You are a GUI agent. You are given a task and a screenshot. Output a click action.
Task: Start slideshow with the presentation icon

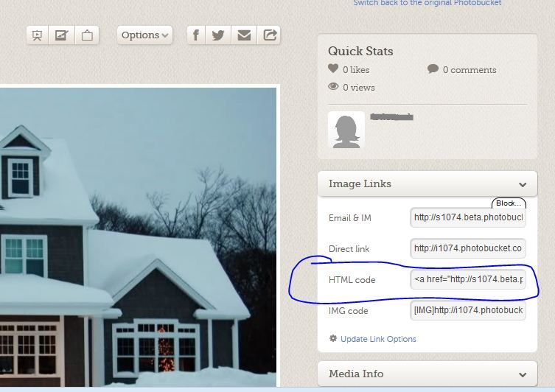tap(37, 35)
